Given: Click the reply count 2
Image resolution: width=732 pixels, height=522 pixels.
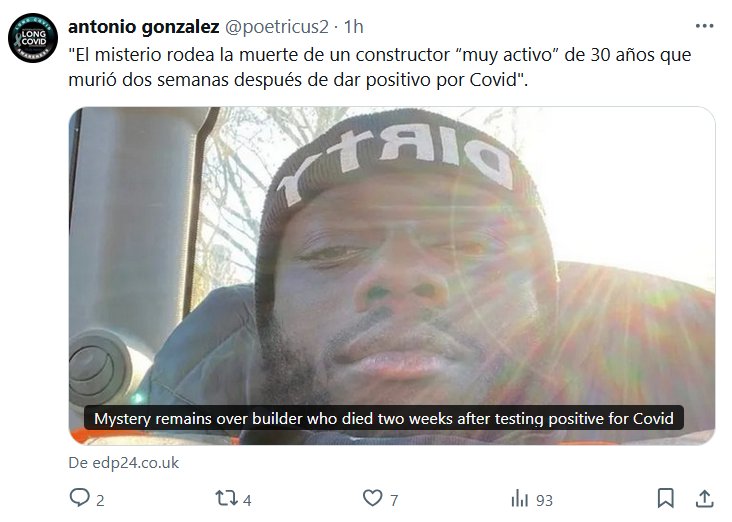Looking at the screenshot, I should coord(100,501).
